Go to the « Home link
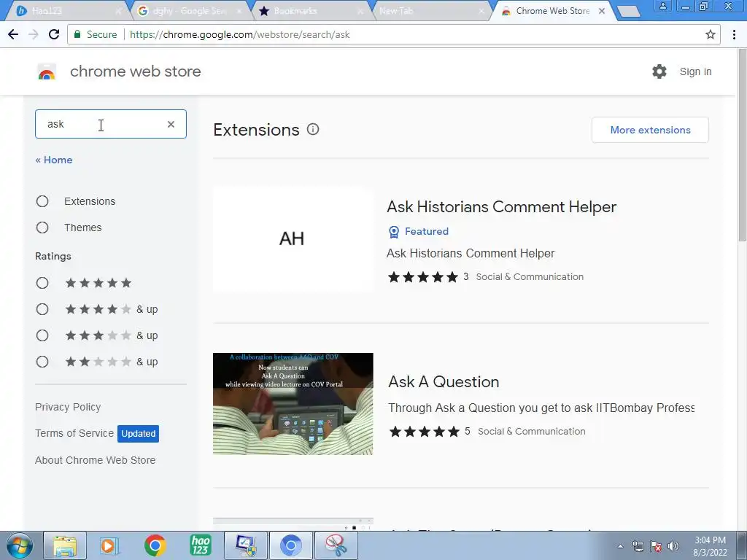Screen dimensions: 747x560 click(54, 160)
